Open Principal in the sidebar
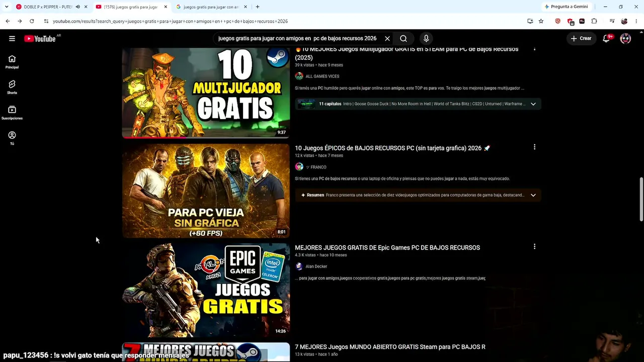Image resolution: width=644 pixels, height=362 pixels. click(x=12, y=62)
